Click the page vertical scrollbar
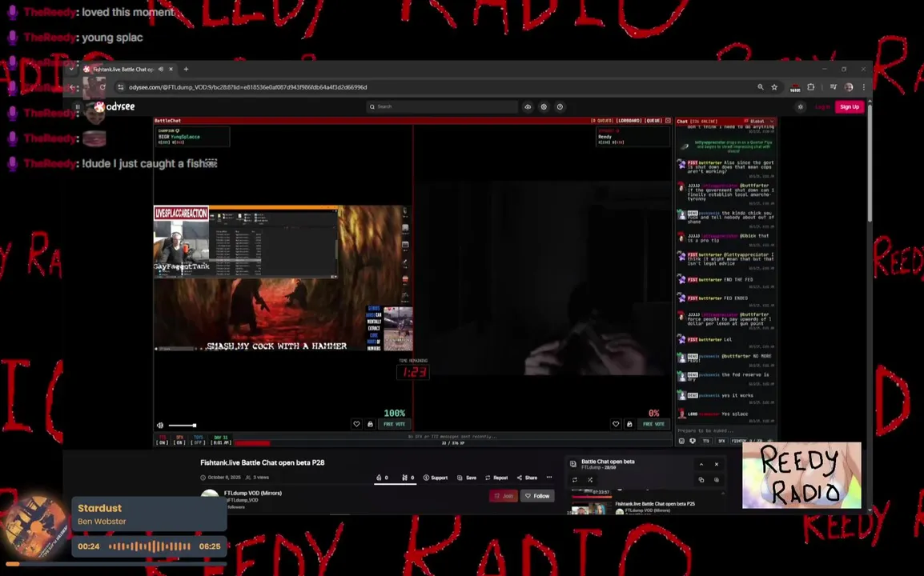This screenshot has height=576, width=924. [x=870, y=165]
